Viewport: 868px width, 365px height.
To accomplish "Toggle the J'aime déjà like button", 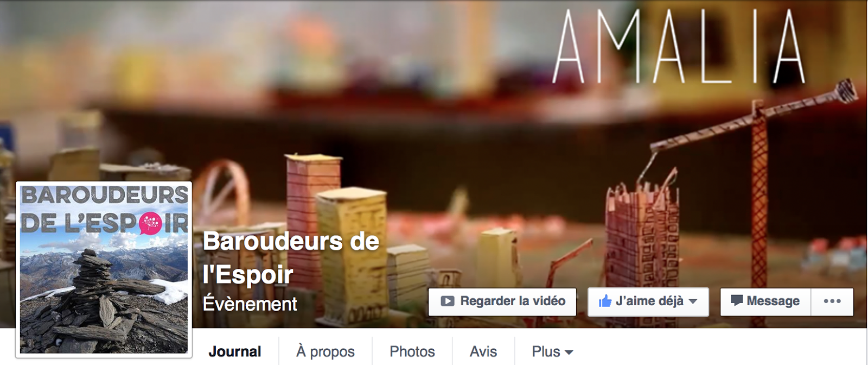I will click(648, 301).
